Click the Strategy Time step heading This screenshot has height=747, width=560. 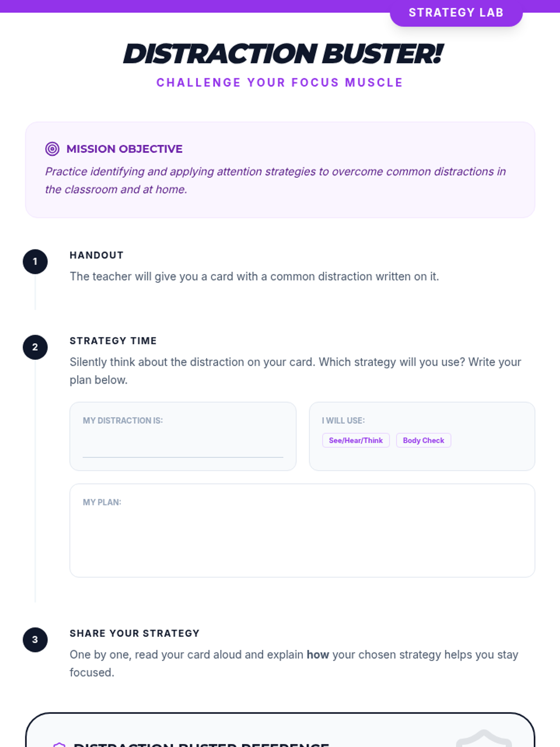point(113,341)
